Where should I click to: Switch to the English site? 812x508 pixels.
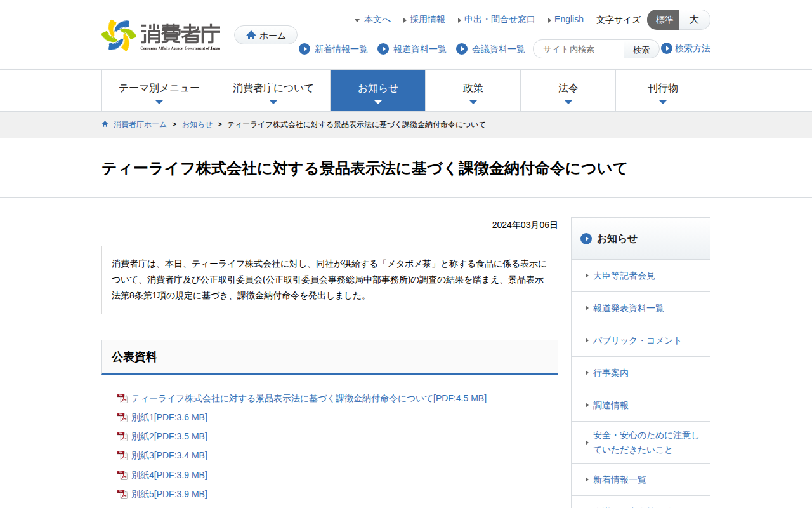(569, 20)
